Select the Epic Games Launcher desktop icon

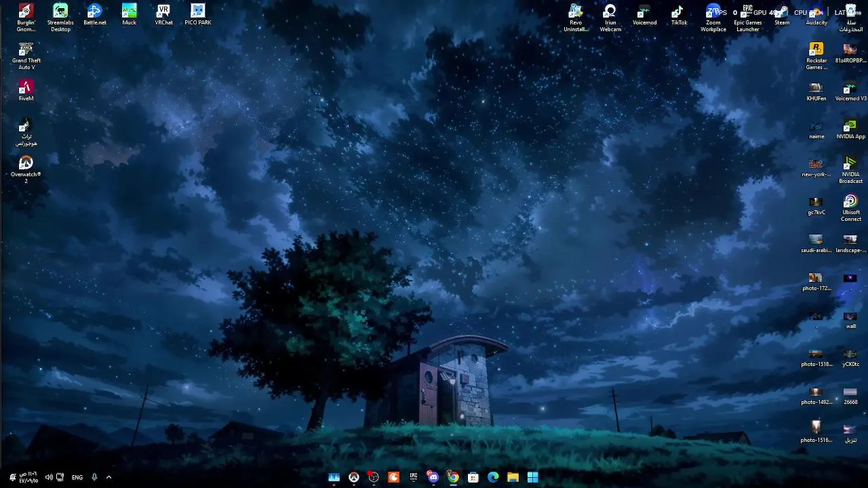[748, 18]
